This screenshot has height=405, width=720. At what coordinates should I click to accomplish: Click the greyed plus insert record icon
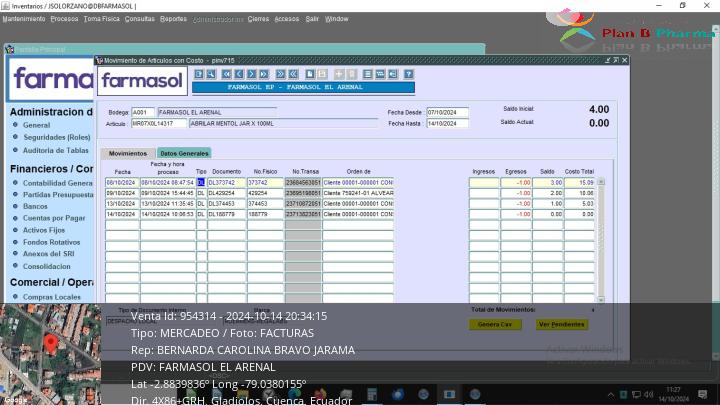[x=339, y=74]
